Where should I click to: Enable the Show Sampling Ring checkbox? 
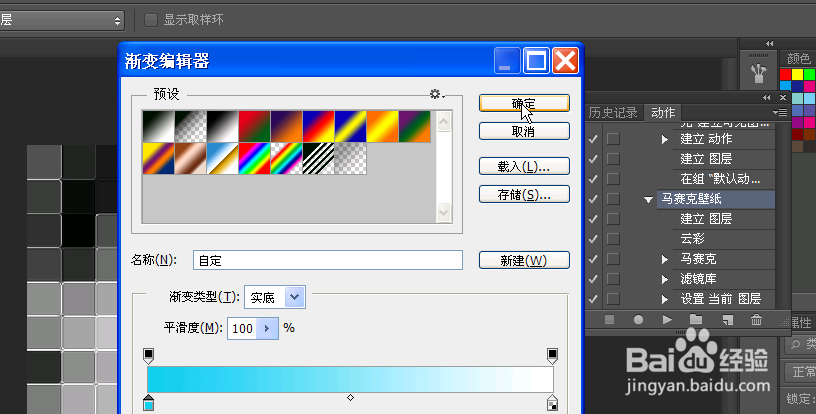point(151,20)
